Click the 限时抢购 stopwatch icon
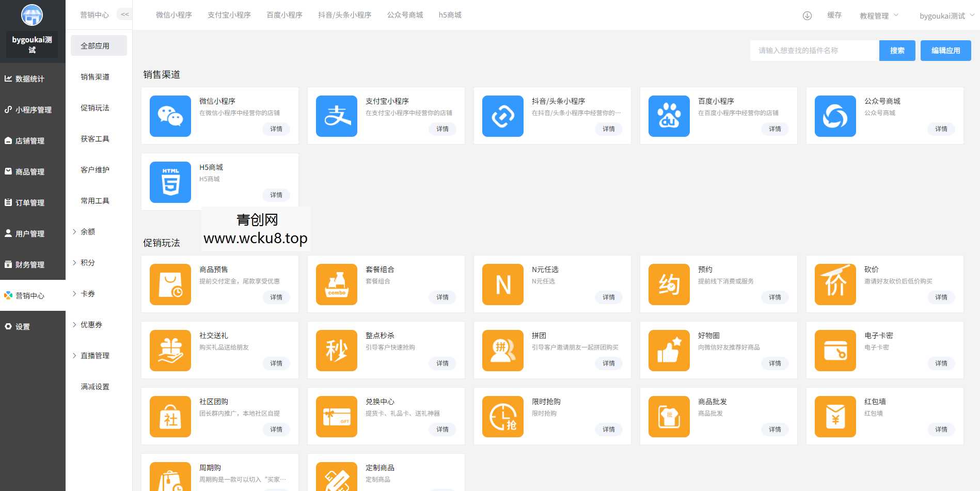Viewport: 980px width, 491px height. (502, 416)
